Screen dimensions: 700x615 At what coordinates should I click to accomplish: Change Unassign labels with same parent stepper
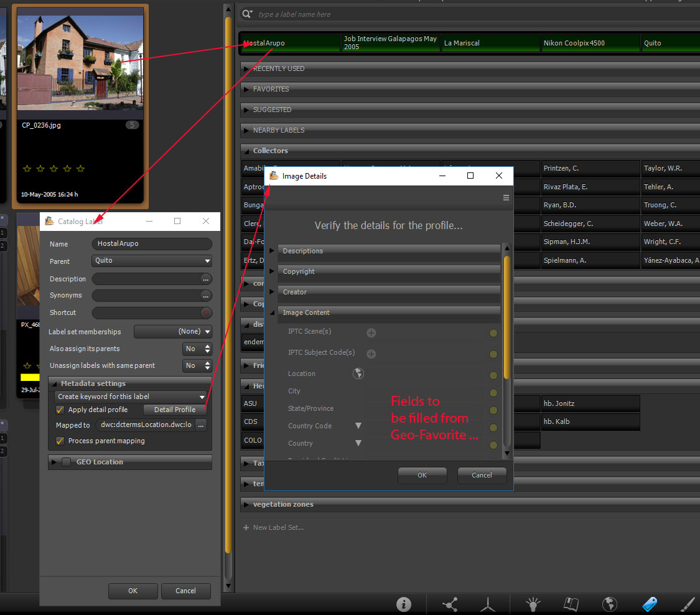(207, 366)
